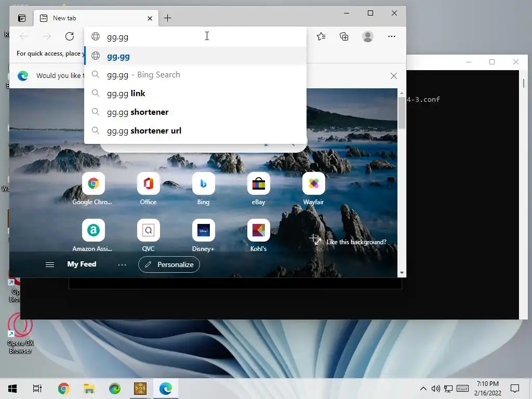Maximize the background console window
This screenshot has width=532, height=399.
pos(492,62)
